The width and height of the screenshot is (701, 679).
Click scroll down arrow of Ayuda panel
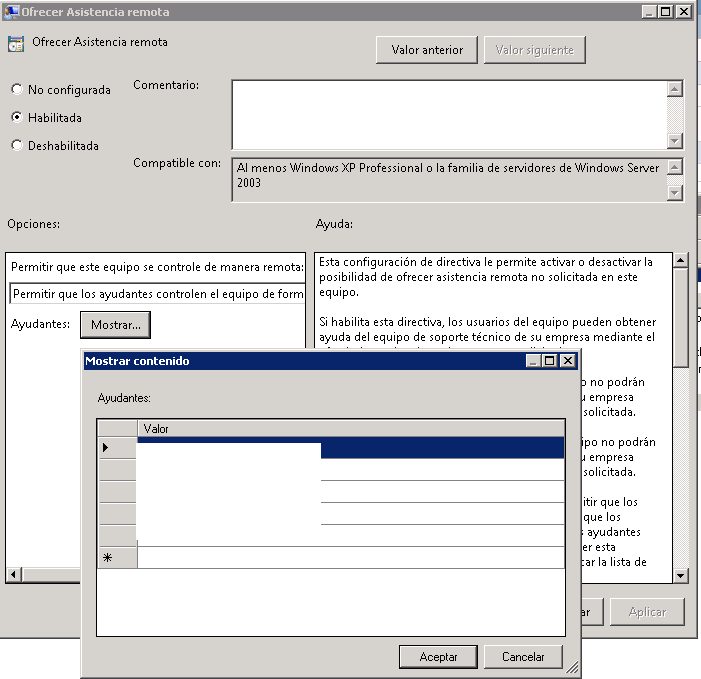[680, 575]
